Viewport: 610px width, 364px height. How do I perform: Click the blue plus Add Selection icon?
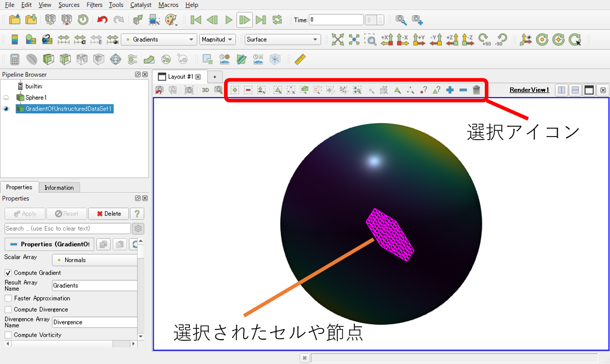coord(450,90)
